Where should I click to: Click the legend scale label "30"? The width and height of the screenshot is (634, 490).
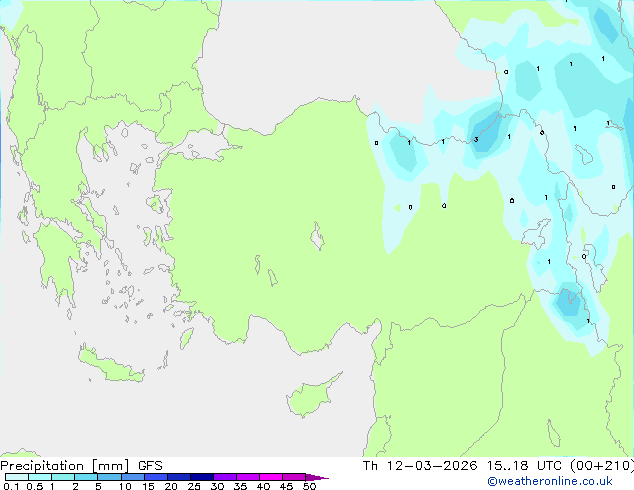coord(217,486)
